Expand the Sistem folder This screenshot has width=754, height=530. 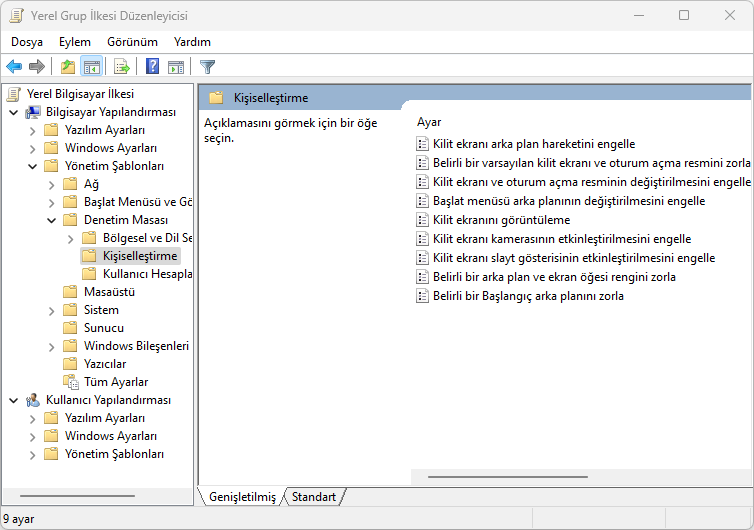click(x=51, y=311)
